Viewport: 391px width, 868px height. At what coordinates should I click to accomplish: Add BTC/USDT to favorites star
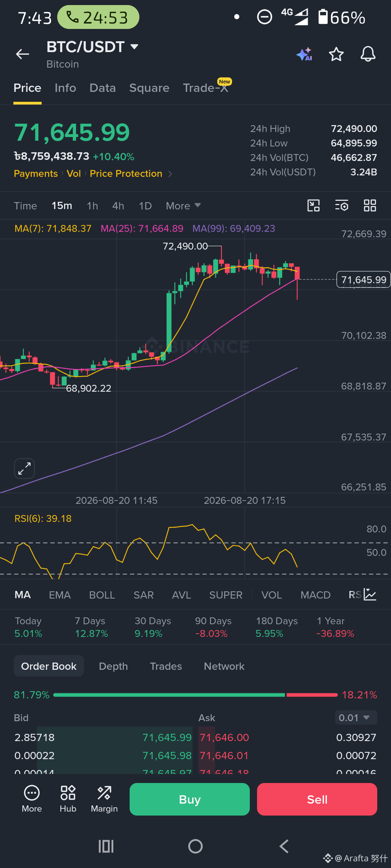[x=336, y=54]
